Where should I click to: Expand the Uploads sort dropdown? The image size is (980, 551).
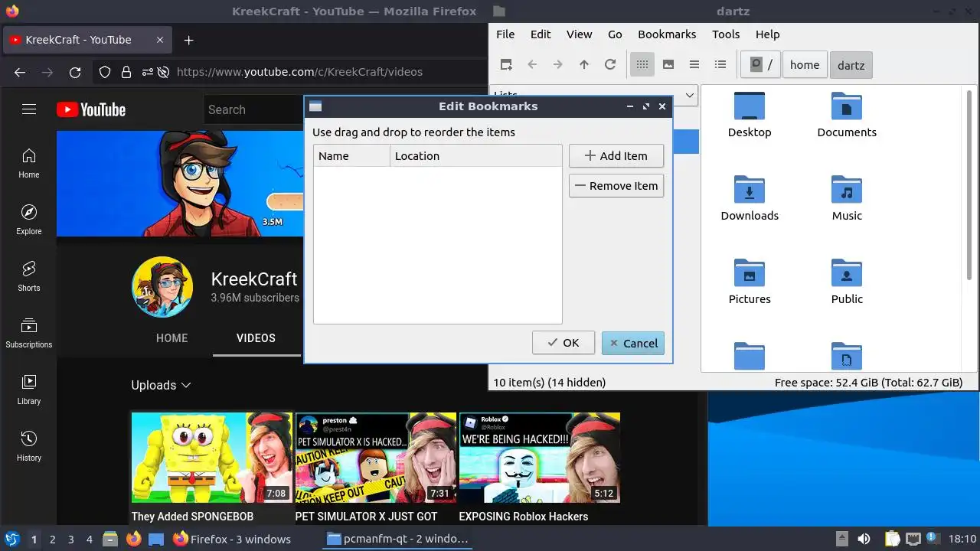161,385
